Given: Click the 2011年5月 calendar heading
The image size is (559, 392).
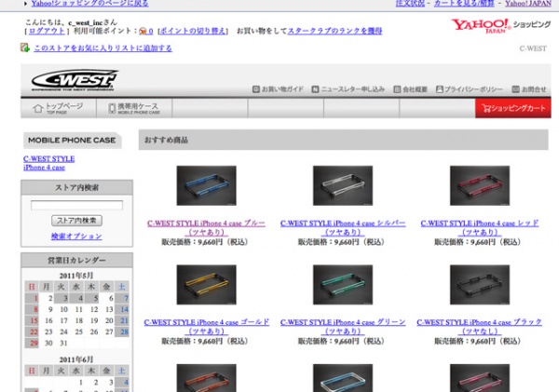Looking at the screenshot, I should click(x=76, y=276).
